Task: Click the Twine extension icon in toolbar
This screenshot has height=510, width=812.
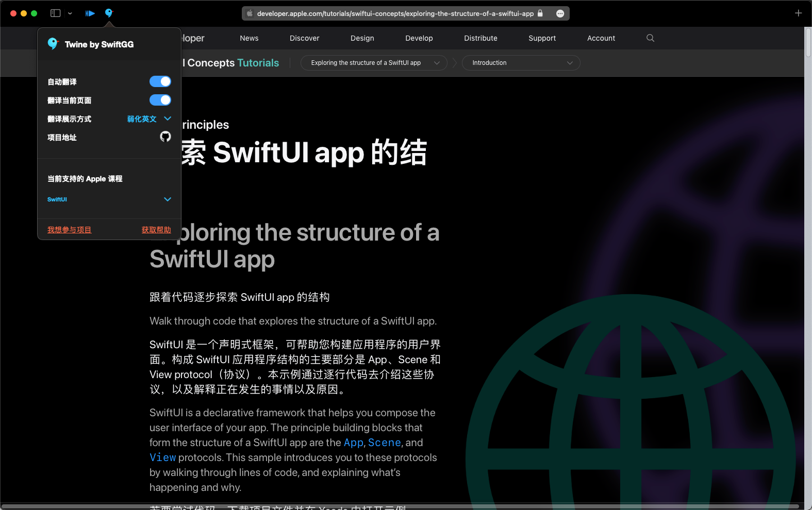Action: (x=109, y=13)
